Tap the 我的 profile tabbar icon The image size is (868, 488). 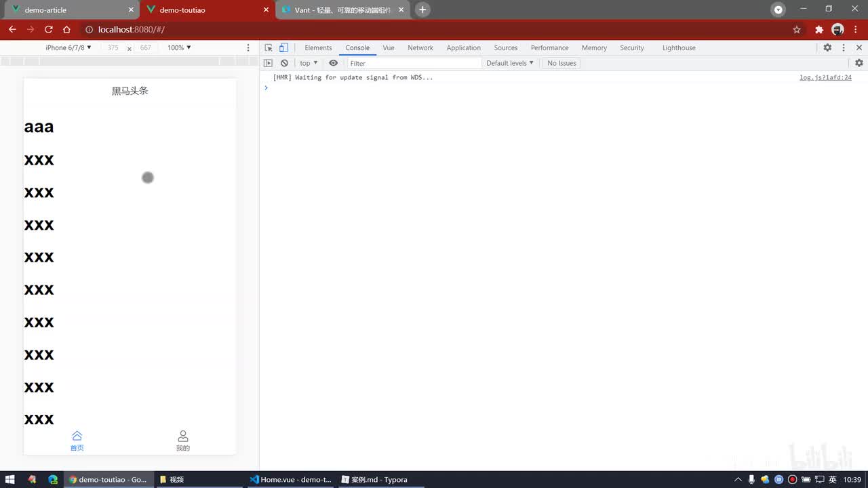(183, 440)
